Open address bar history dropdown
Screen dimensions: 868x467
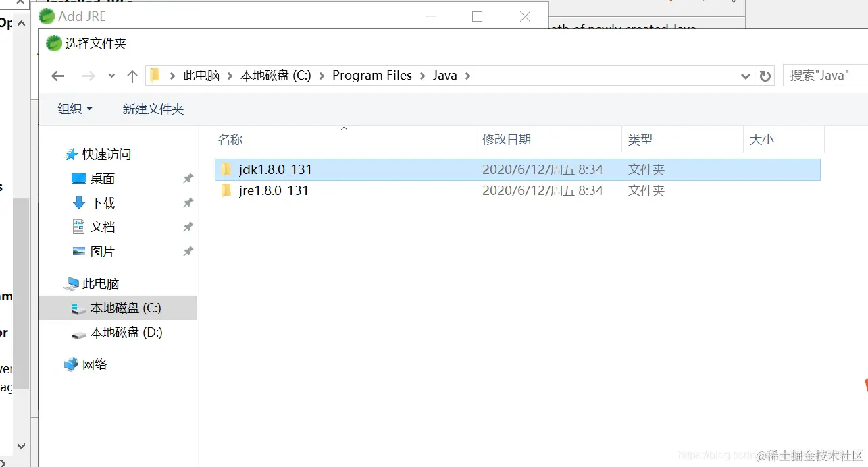(746, 76)
